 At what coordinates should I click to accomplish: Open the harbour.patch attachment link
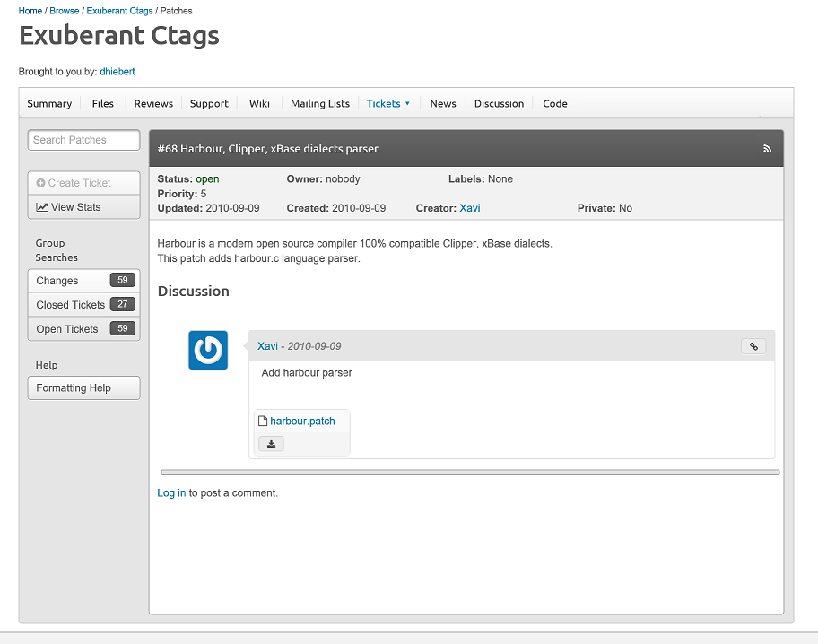pyautogui.click(x=302, y=421)
